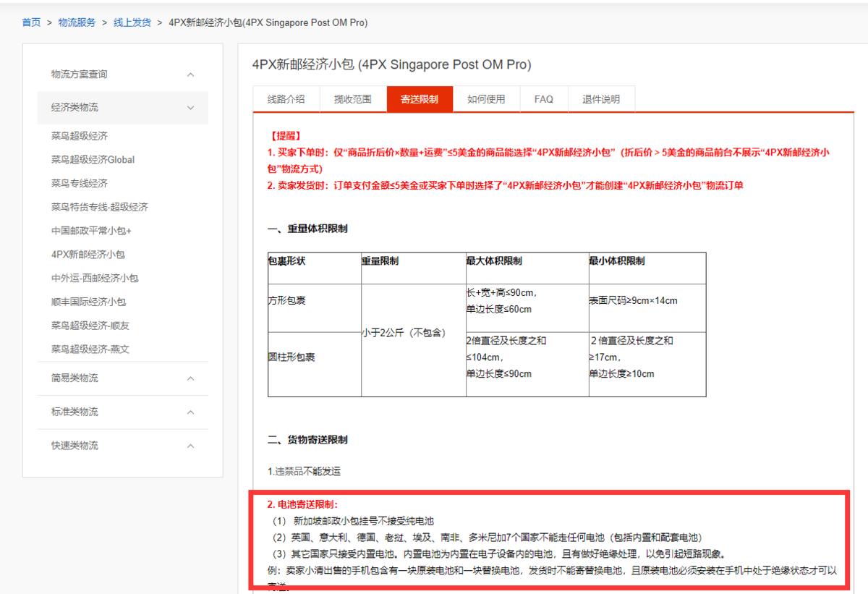Switch to the FAQ tab
The image size is (868, 594).
pos(544,100)
